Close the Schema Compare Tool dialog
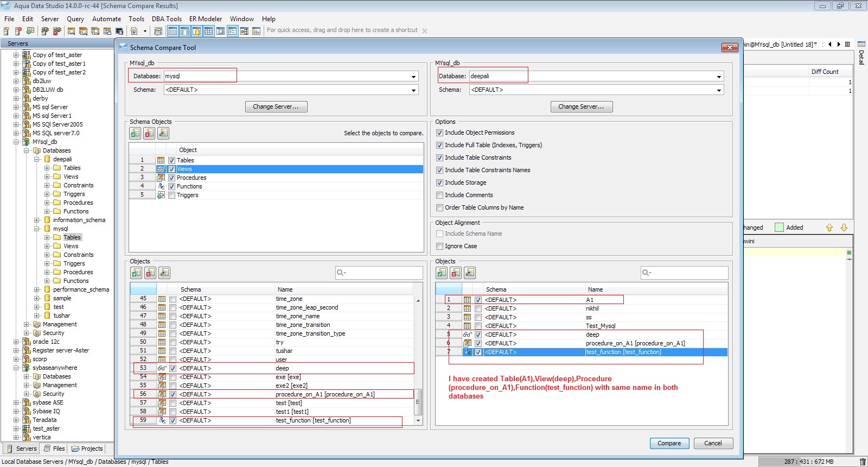Viewport: 868px width, 467px height. pos(730,48)
